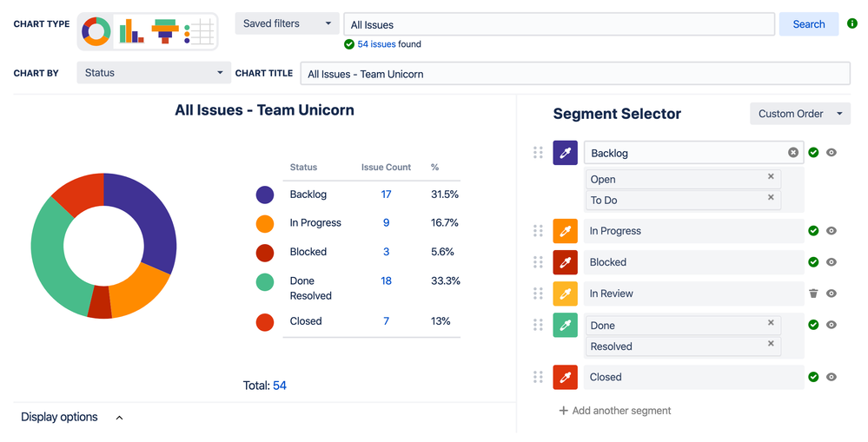Click drag handle of In Review segment
This screenshot has height=442, width=868.
point(538,294)
